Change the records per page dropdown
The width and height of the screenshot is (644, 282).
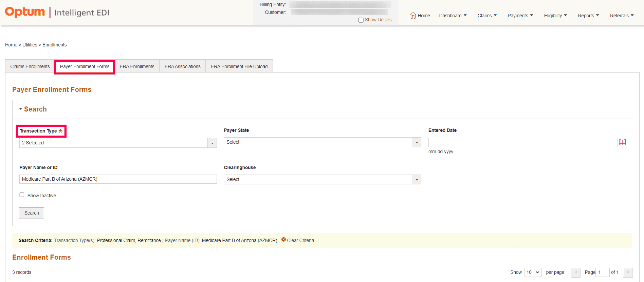click(x=533, y=272)
